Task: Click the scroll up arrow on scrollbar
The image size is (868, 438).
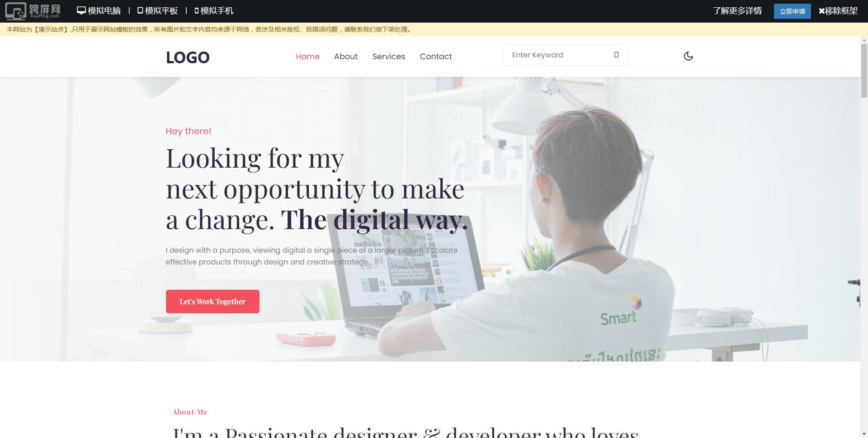Action: pos(864,40)
